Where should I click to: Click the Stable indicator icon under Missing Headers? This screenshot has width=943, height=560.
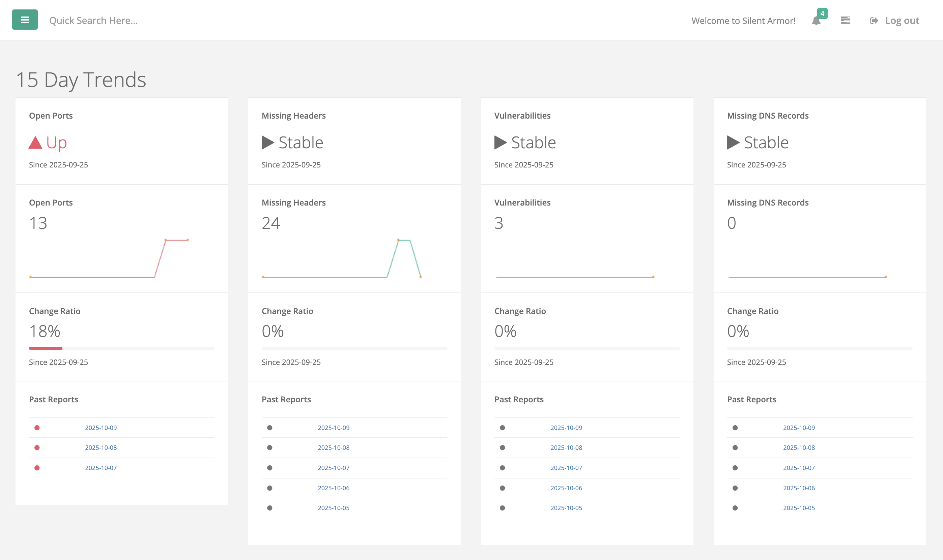(x=268, y=142)
